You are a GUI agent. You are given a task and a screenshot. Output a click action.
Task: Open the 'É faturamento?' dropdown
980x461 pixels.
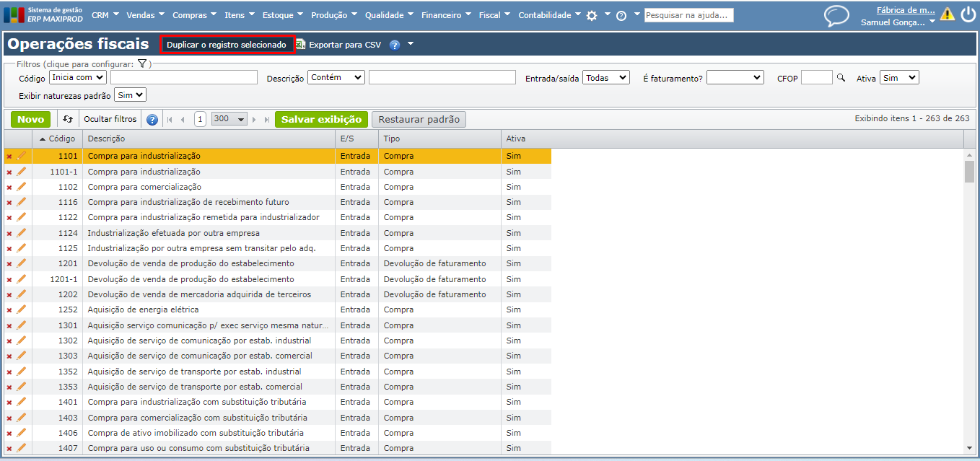click(x=735, y=77)
